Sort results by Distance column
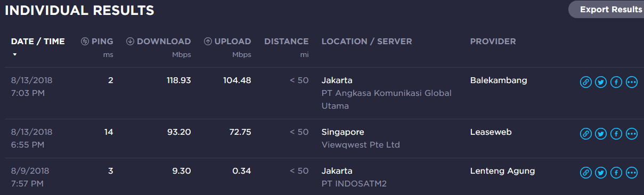Viewport: 644px width, 195px height. click(287, 41)
